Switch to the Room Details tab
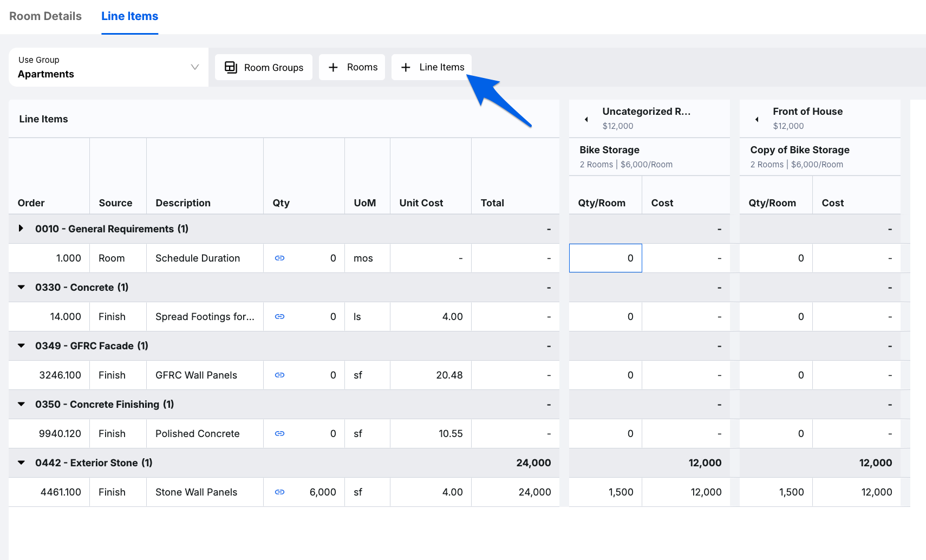 45,16
